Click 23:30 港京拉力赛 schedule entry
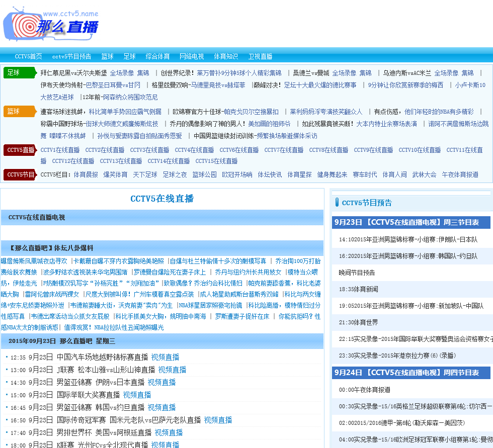 tap(397, 356)
